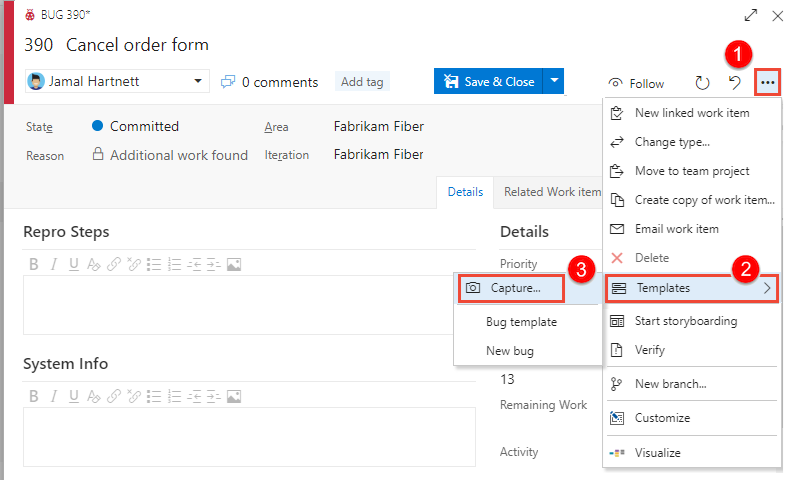Viewport: 786px width, 480px height.
Task: Choose Delete from the actions menu
Action: (652, 258)
